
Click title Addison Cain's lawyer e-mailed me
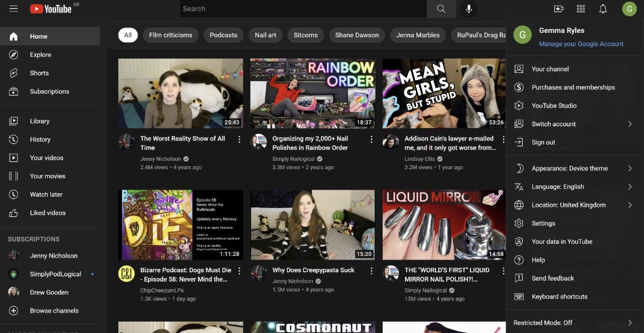click(449, 143)
